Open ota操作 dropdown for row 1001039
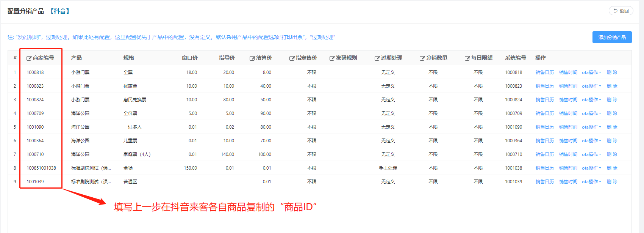This screenshot has width=644, height=233. [x=591, y=182]
